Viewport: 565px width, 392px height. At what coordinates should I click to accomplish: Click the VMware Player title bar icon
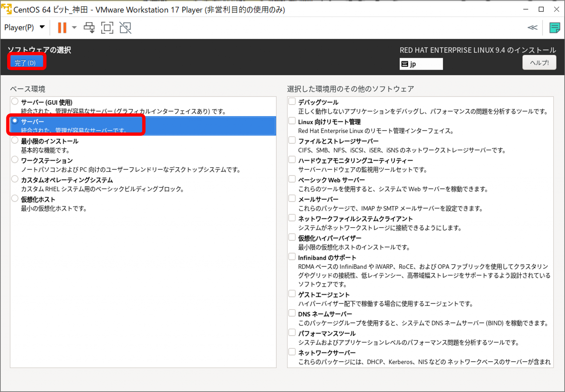[7, 9]
